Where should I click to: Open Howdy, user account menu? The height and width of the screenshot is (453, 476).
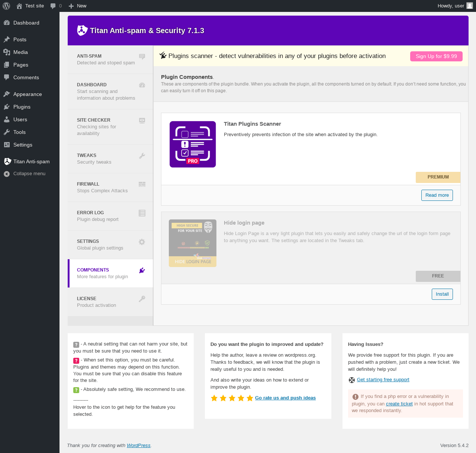point(455,6)
